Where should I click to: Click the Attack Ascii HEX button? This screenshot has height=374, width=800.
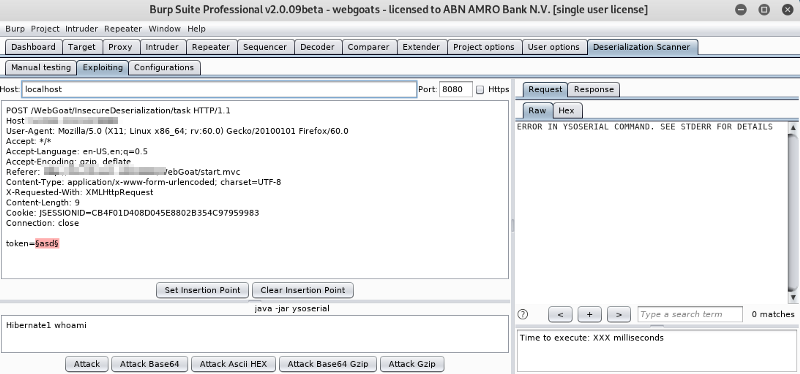[x=233, y=364]
